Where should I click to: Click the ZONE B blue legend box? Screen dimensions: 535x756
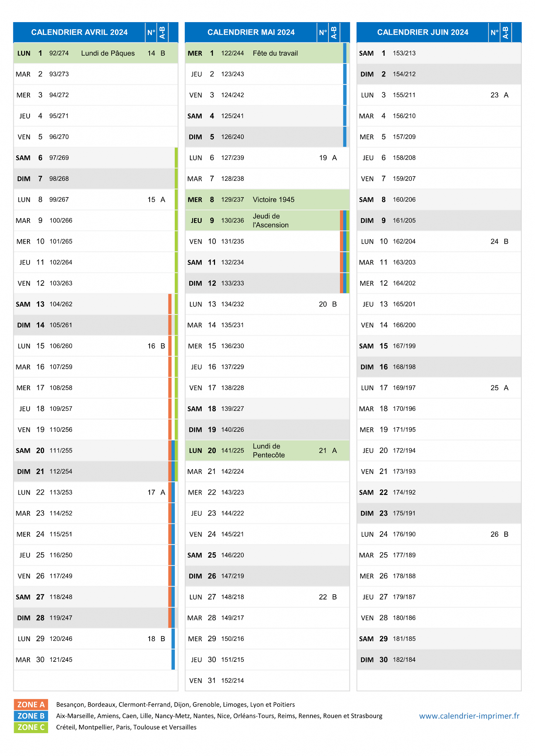click(x=31, y=716)
